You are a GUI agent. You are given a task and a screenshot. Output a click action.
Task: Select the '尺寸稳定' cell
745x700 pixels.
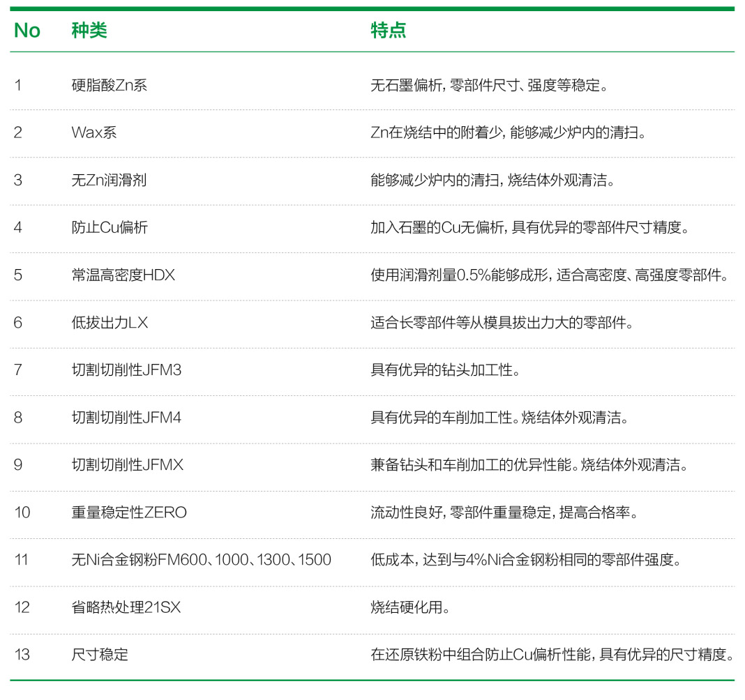100,655
